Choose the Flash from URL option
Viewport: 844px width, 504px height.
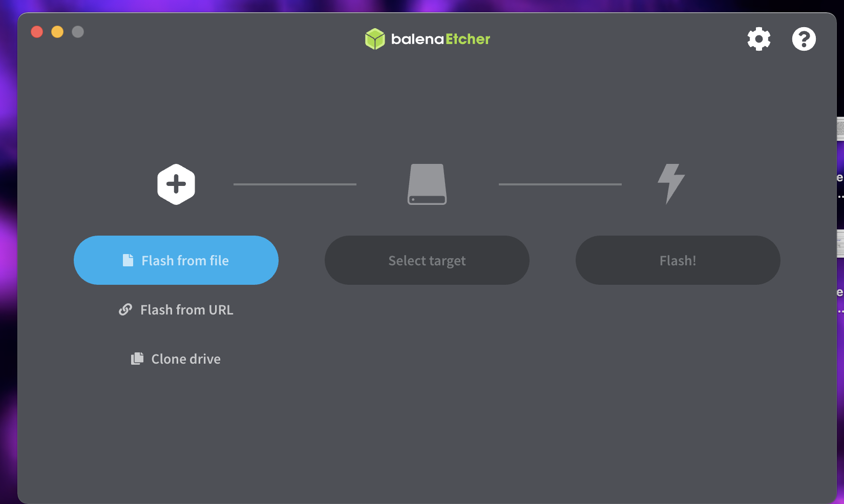186,310
